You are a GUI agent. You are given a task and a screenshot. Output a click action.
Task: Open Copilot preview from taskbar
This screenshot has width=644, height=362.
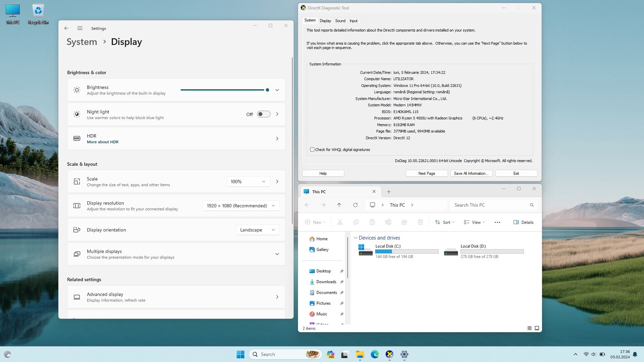click(x=331, y=354)
